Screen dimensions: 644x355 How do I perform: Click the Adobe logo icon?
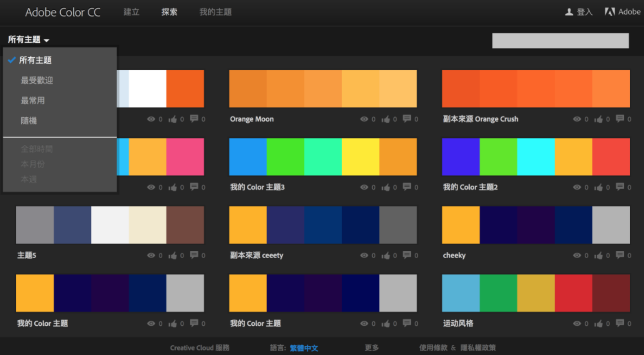(x=610, y=12)
